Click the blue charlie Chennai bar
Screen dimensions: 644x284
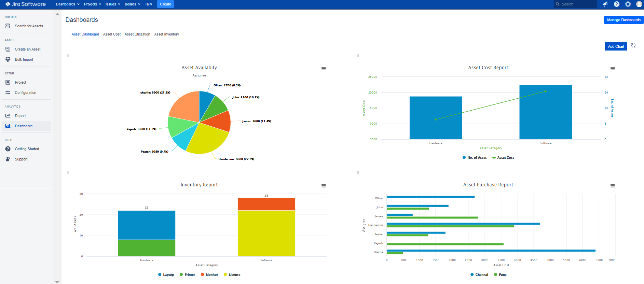click(x=491, y=251)
